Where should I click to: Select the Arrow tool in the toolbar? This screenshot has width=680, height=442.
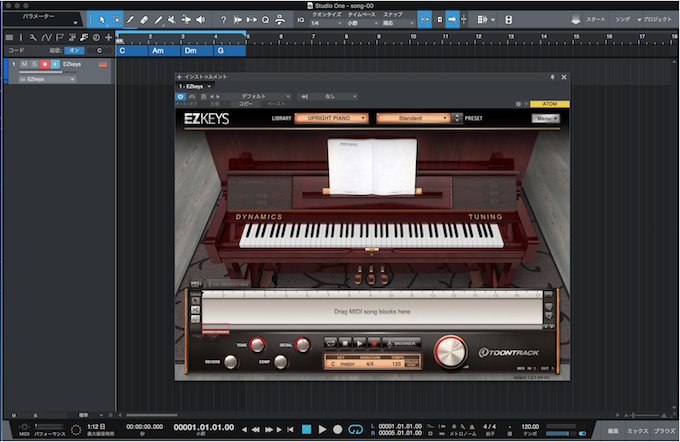click(102, 20)
